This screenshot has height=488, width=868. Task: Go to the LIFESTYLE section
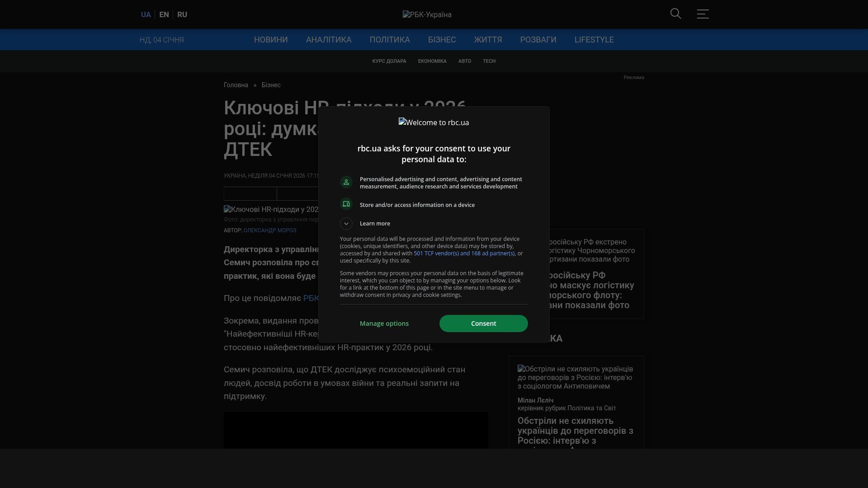click(x=594, y=40)
